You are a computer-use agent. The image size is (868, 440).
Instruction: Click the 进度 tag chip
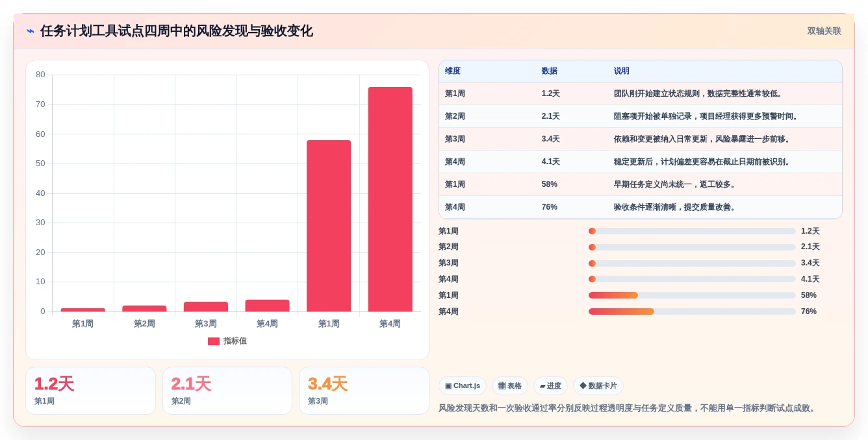pyautogui.click(x=550, y=386)
